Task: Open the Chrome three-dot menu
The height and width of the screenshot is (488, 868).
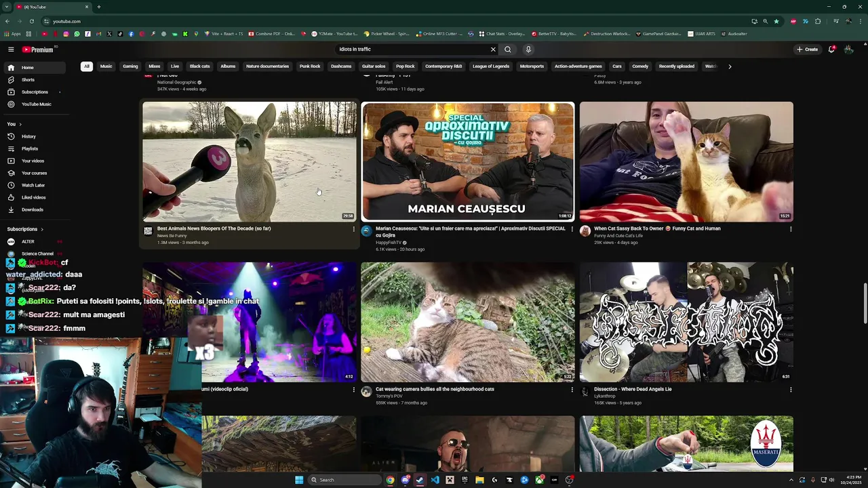Action: pos(861,21)
